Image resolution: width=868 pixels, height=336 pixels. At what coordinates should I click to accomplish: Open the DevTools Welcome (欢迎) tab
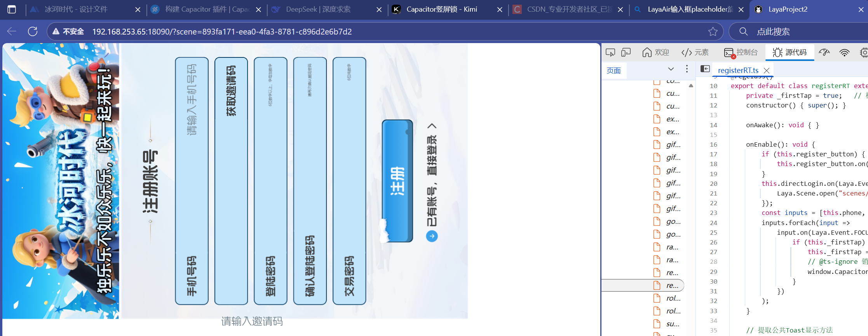point(655,52)
